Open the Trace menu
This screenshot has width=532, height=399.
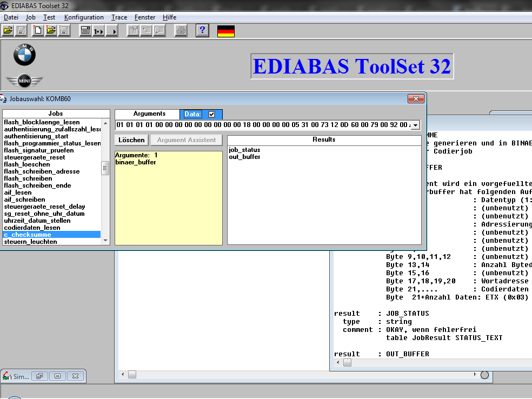[x=119, y=17]
